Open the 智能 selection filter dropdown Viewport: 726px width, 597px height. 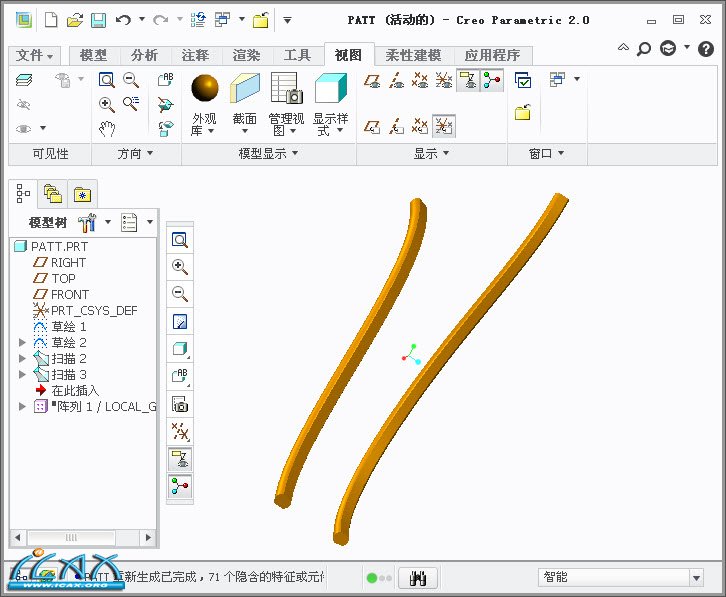pos(696,578)
